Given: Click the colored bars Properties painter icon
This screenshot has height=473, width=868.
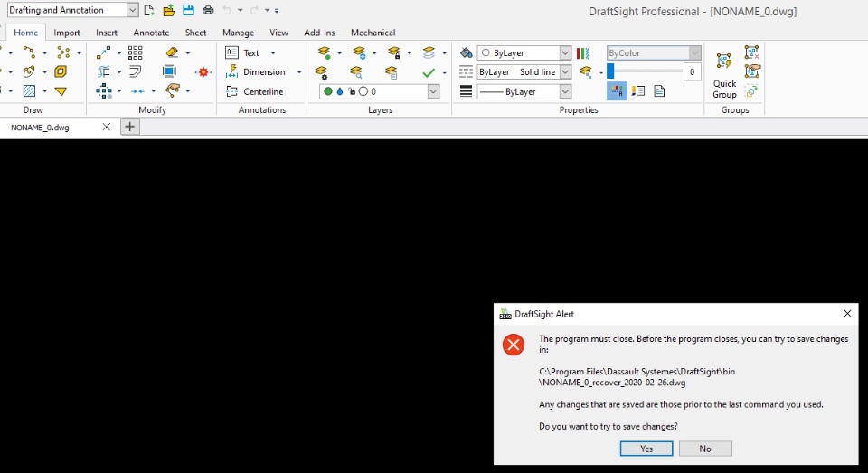Looking at the screenshot, I should click(x=582, y=52).
